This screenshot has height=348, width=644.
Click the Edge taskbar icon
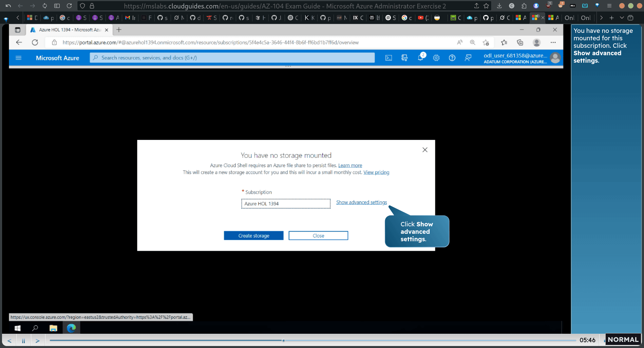(71, 328)
